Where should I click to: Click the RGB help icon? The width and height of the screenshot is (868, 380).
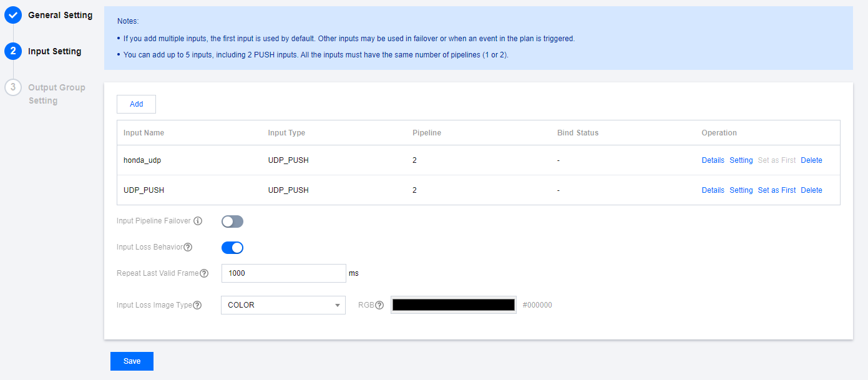point(379,305)
